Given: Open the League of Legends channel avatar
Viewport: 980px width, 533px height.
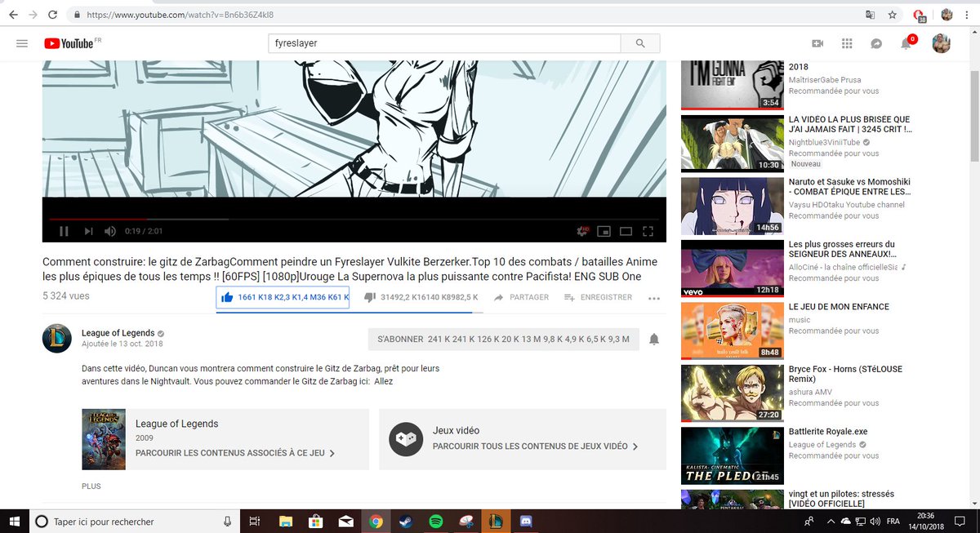Looking at the screenshot, I should (x=57, y=338).
